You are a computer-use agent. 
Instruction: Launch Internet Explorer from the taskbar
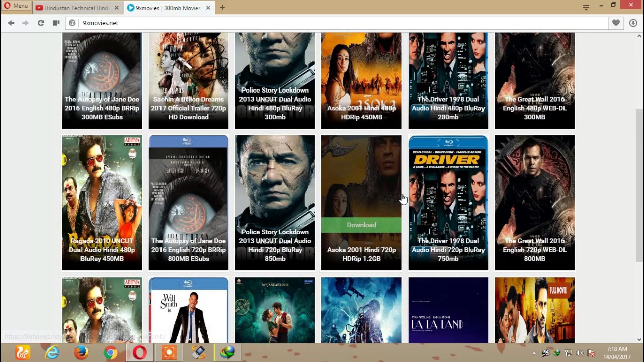pos(52,353)
